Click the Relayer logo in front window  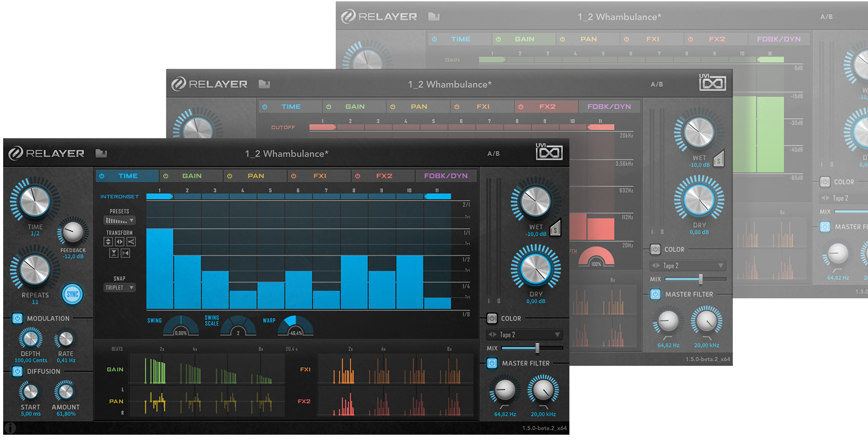[x=47, y=153]
